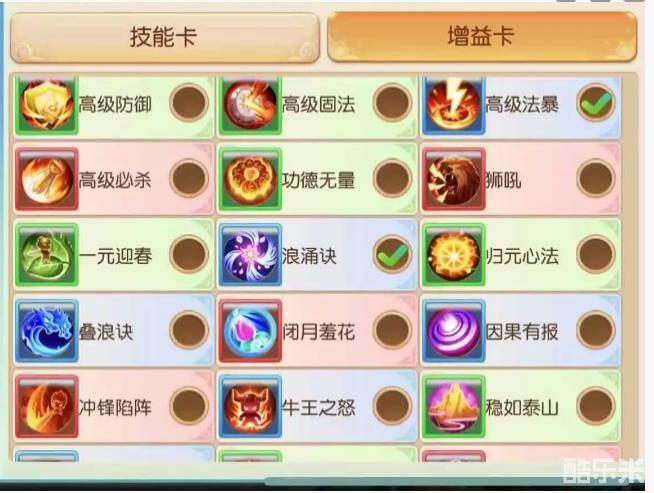Click the 高级必杀 card label
654x493 pixels.
(x=115, y=180)
